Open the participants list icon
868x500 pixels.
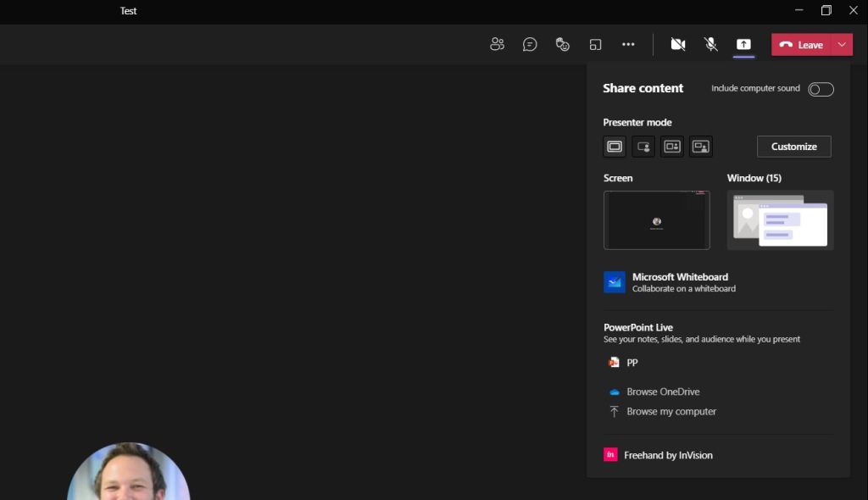point(498,45)
